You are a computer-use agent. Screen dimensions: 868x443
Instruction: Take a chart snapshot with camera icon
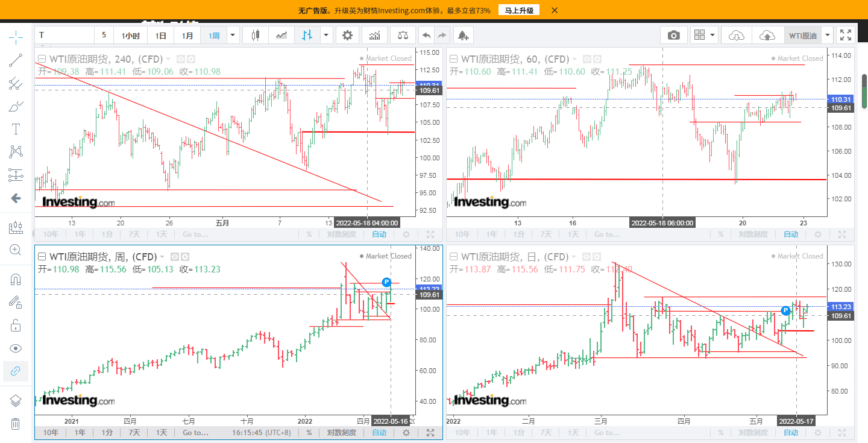point(673,36)
